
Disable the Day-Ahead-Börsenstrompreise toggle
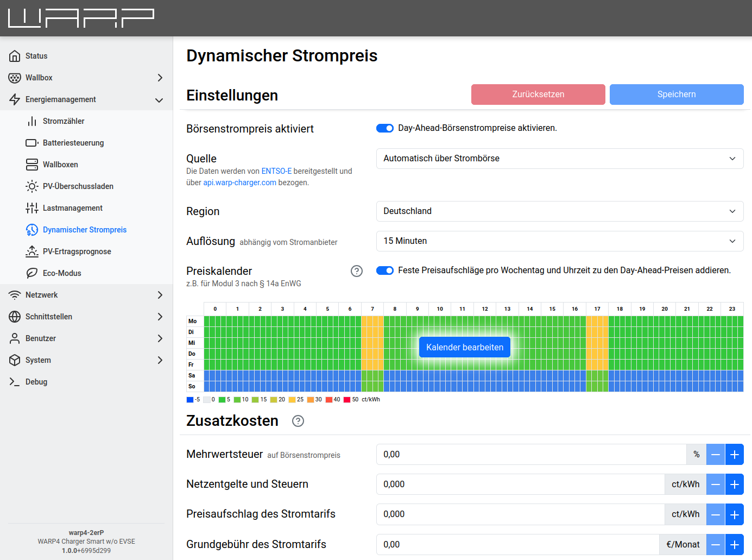click(385, 128)
